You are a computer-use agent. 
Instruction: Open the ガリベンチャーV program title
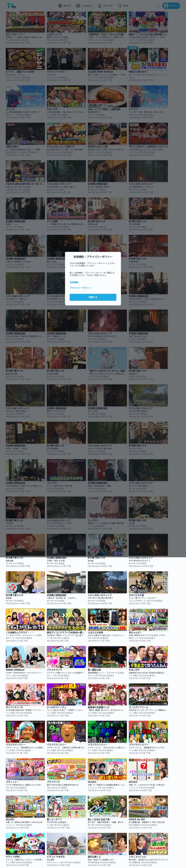coord(14,707)
